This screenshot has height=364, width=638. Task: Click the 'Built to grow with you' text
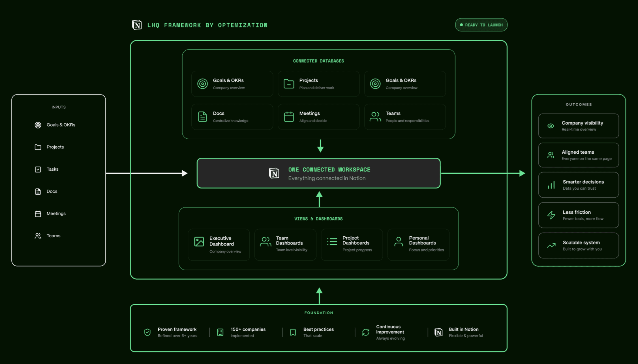582,249
